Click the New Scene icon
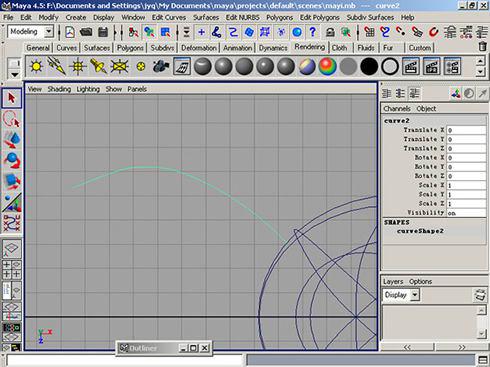Image resolution: width=490 pixels, height=367 pixels. (70, 32)
